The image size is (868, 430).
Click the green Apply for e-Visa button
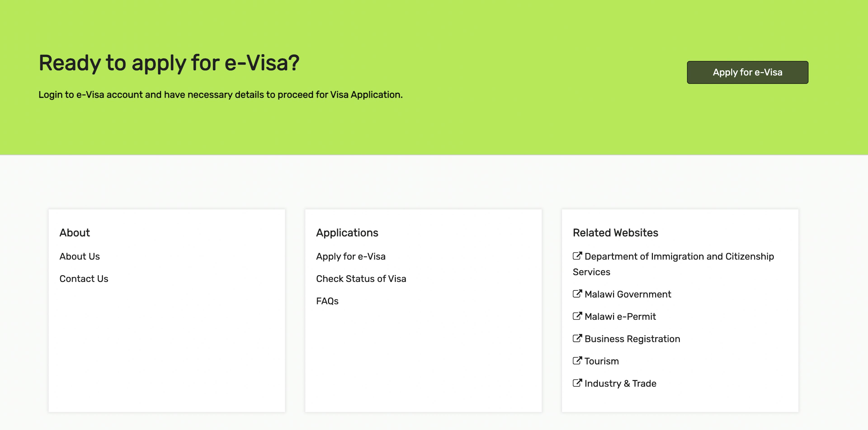pos(747,72)
